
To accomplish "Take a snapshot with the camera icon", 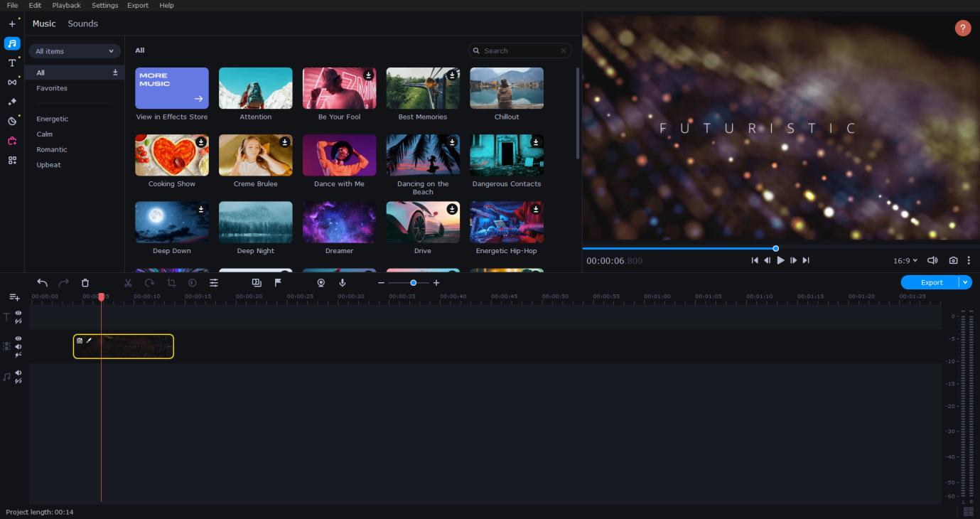I will tap(953, 261).
